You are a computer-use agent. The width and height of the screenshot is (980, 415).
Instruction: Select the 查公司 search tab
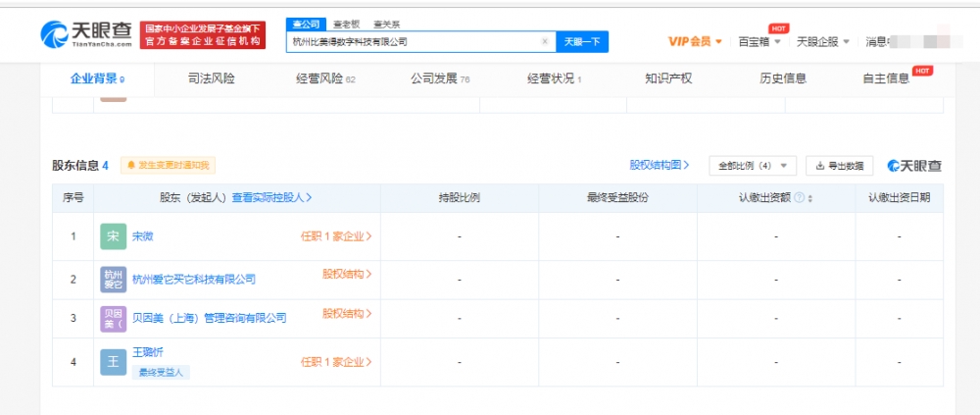(x=306, y=25)
